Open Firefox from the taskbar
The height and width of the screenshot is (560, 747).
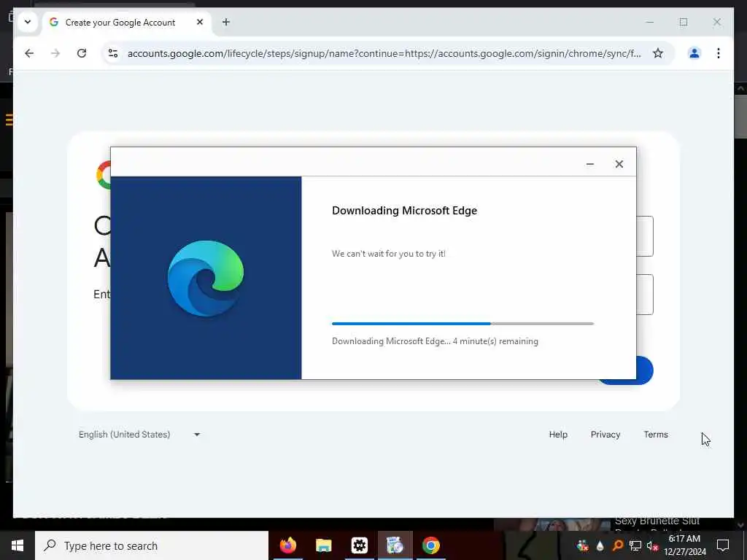point(287,545)
